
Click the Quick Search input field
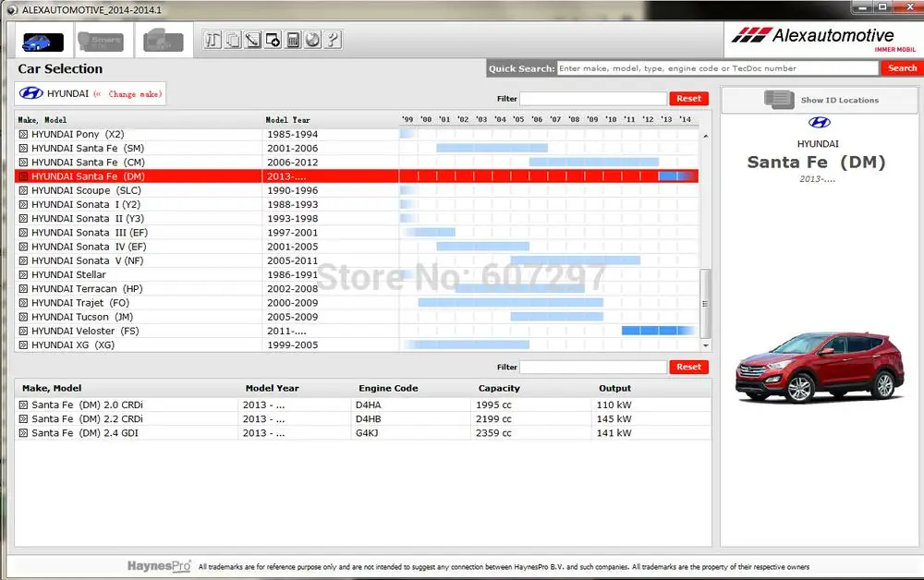pos(718,68)
